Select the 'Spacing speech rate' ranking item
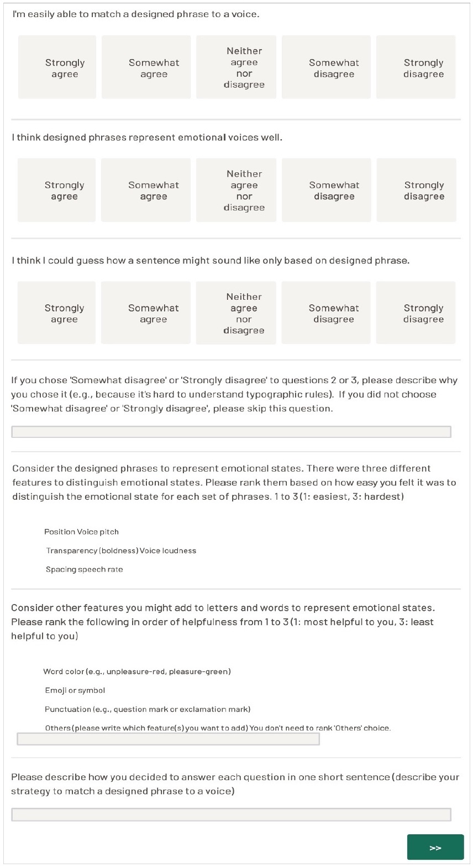 click(85, 569)
